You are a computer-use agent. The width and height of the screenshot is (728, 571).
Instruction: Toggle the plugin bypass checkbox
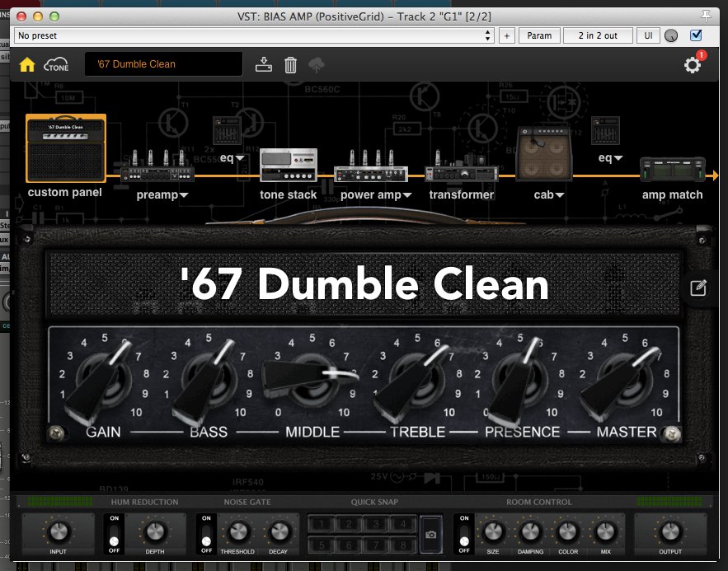(x=696, y=35)
